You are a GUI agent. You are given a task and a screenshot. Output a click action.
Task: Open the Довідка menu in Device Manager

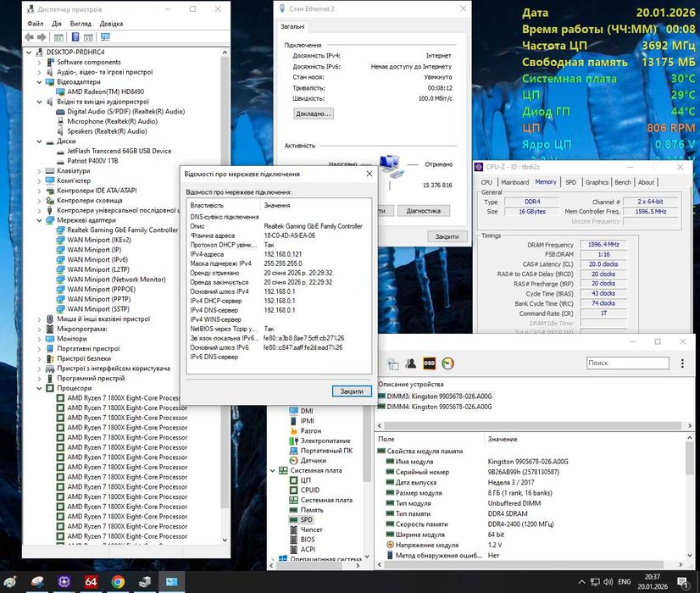pos(111,24)
